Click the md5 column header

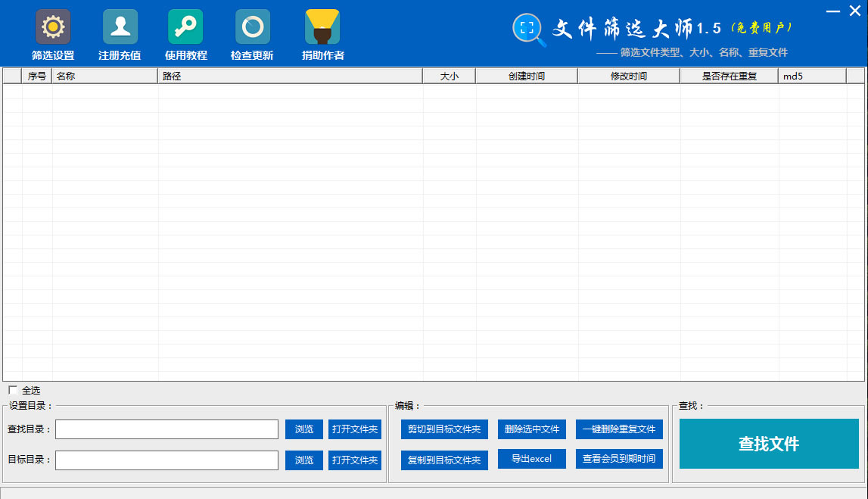click(x=811, y=76)
